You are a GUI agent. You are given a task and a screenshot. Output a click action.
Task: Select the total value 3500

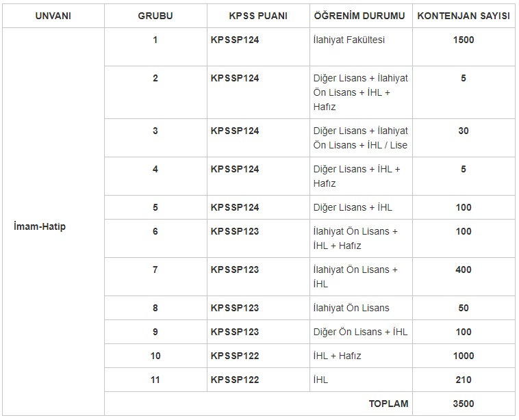tap(464, 404)
